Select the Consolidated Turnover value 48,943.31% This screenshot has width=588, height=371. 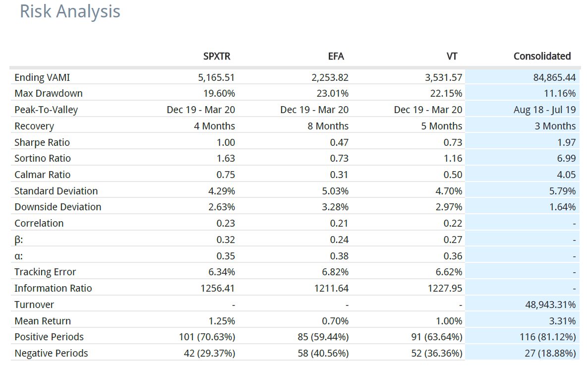tap(550, 305)
